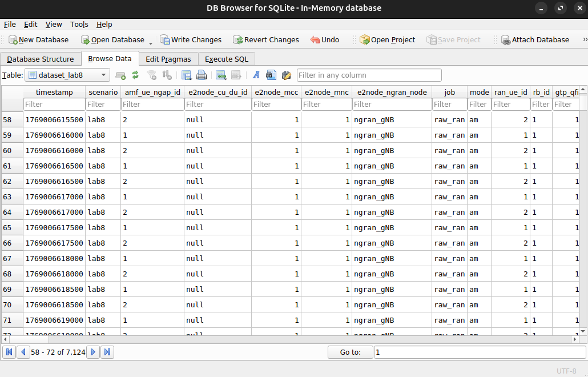Click the horizontal scrollbar of the table
Image resolution: width=588 pixels, height=377 pixels.
[x=285, y=339]
